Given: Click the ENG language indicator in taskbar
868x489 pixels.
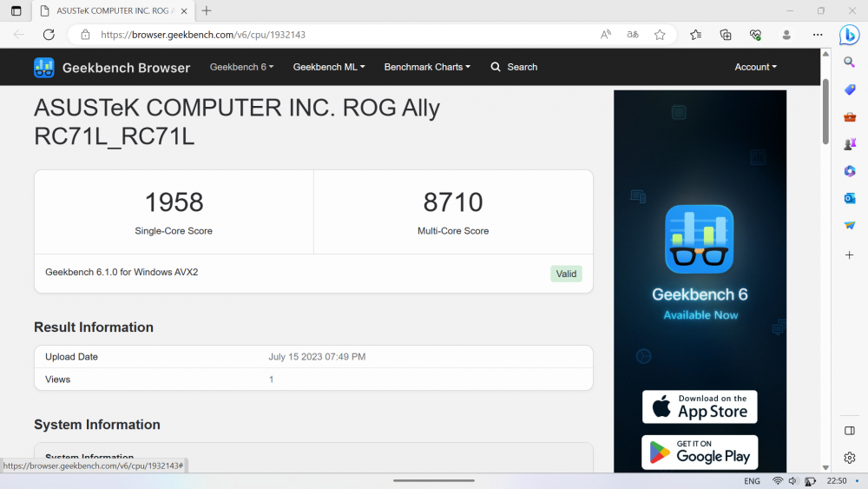Looking at the screenshot, I should coord(752,480).
